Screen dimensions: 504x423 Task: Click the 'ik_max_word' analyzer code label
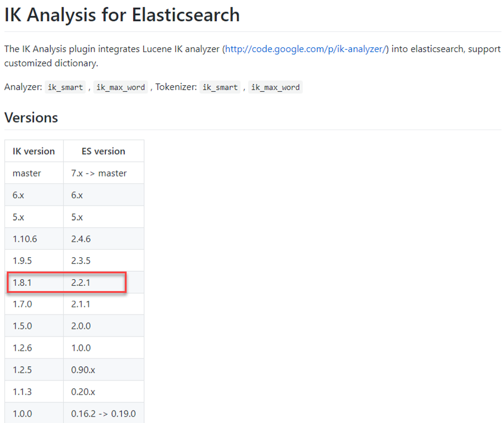tap(121, 87)
